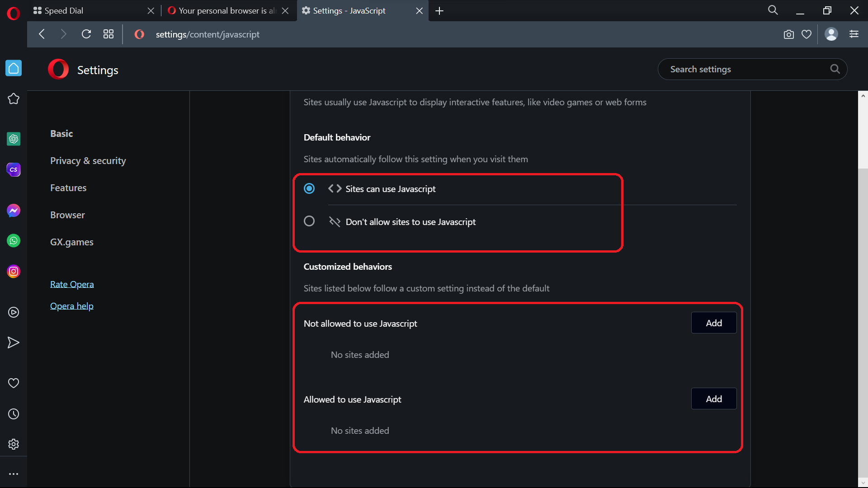The image size is (868, 488).
Task: Add page to bookmarks heart icon
Action: point(807,34)
